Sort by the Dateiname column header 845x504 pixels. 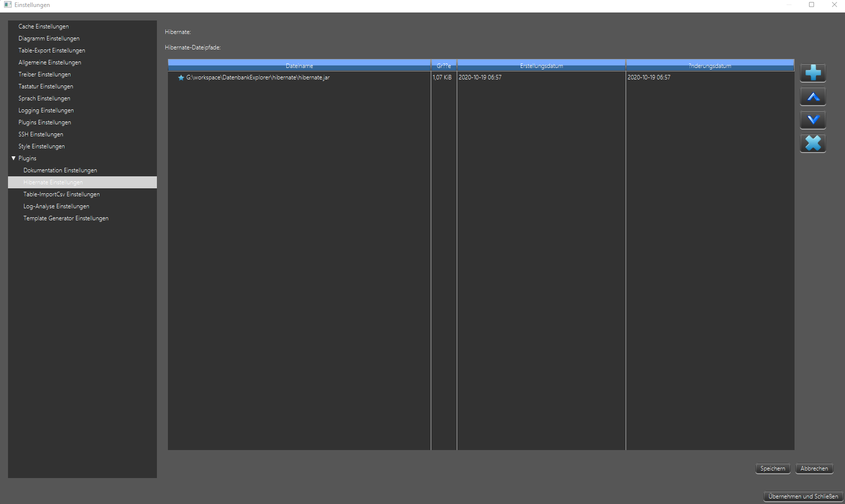pyautogui.click(x=299, y=65)
